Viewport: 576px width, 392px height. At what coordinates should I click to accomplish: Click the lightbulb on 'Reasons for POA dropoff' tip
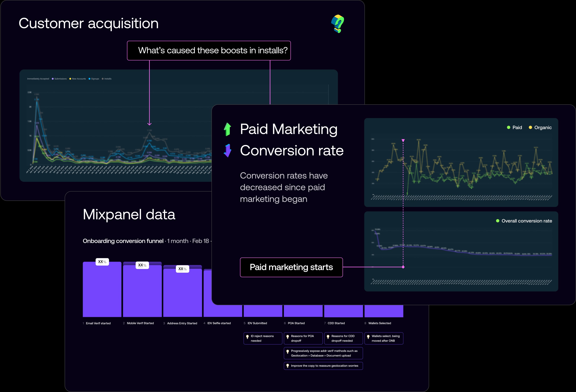[287, 337]
